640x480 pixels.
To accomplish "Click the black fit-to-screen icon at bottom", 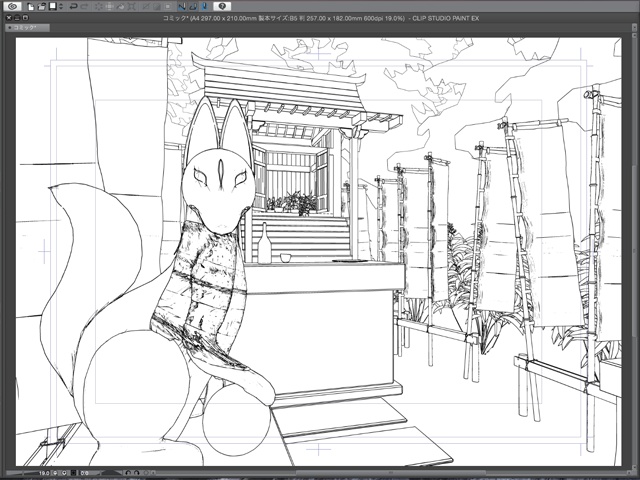I will point(73,473).
